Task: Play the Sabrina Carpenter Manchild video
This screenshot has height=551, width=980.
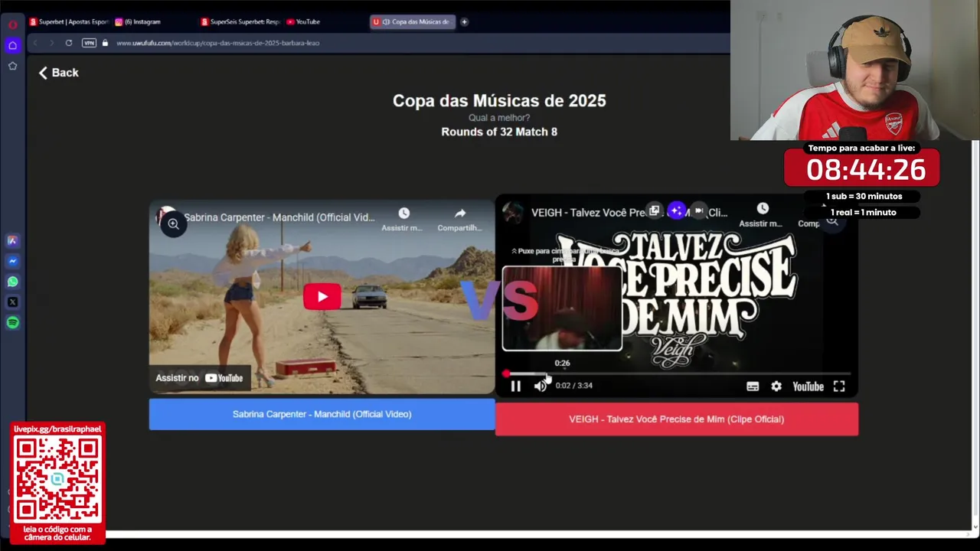Action: pos(322,297)
